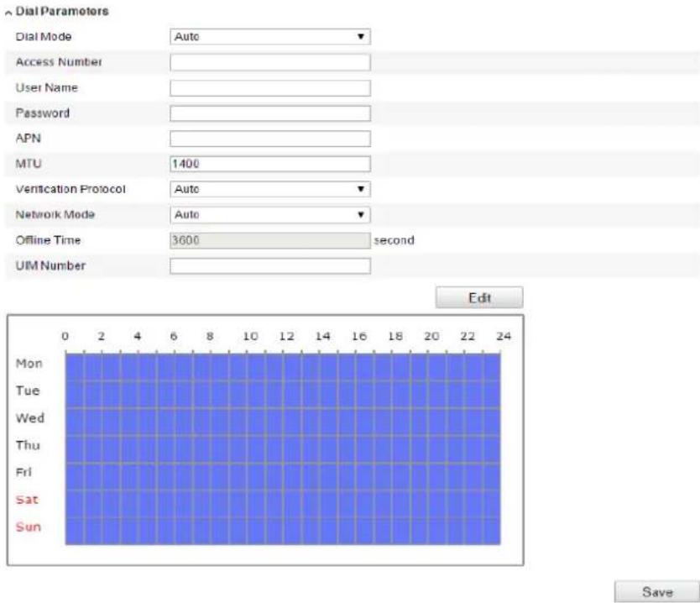
Task: Click the Edit schedule button
Action: 479,297
